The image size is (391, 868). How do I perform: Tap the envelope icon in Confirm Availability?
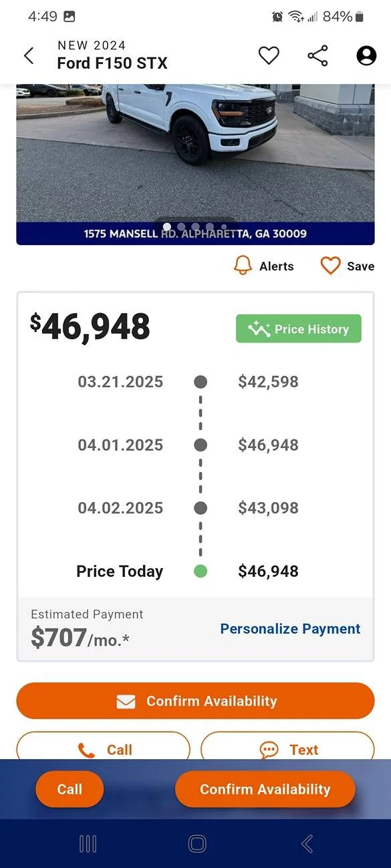pyautogui.click(x=126, y=701)
